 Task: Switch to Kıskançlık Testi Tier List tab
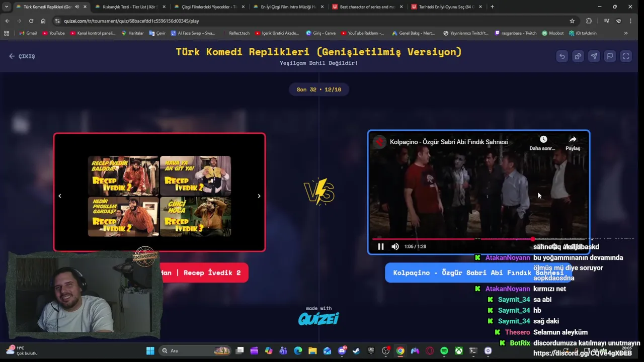tap(130, 7)
